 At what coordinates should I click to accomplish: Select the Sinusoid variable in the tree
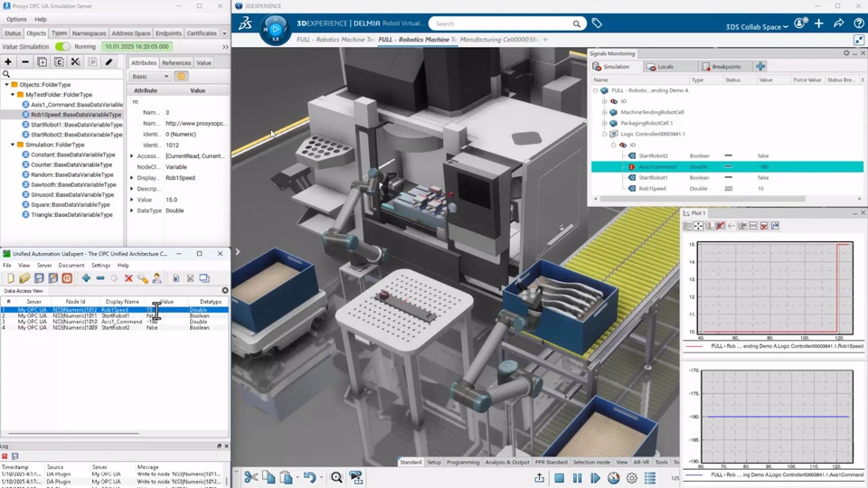click(x=72, y=194)
